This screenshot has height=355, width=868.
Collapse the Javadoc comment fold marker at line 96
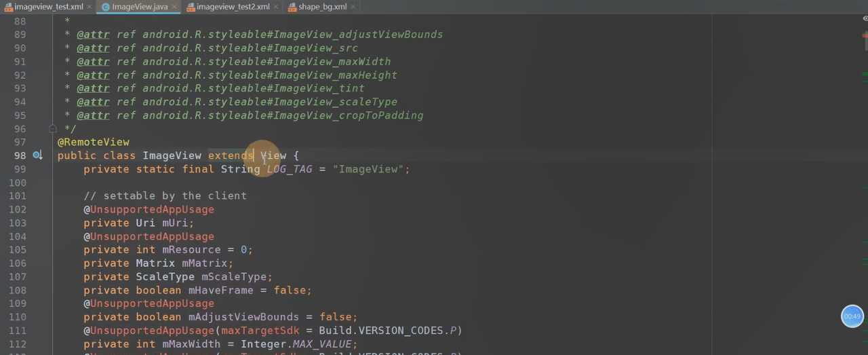[x=52, y=128]
